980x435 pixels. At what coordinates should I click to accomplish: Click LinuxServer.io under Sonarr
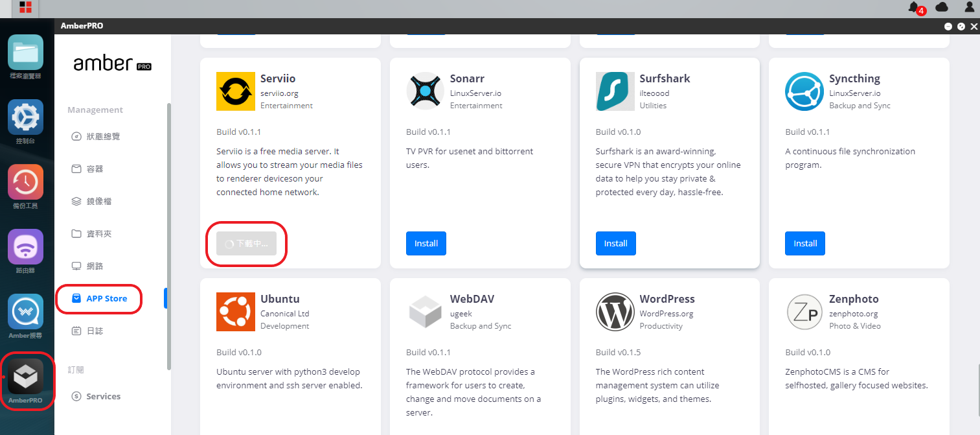[475, 93]
